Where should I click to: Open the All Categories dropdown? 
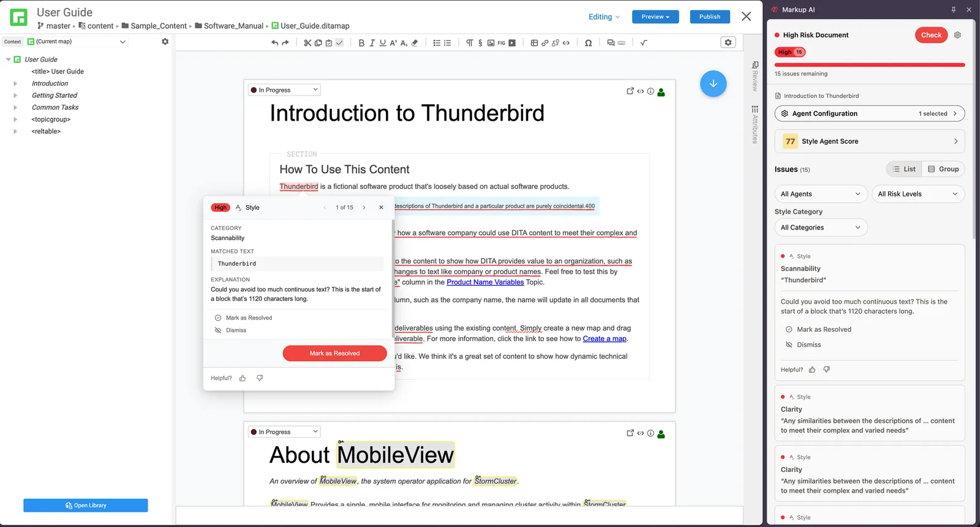click(821, 228)
